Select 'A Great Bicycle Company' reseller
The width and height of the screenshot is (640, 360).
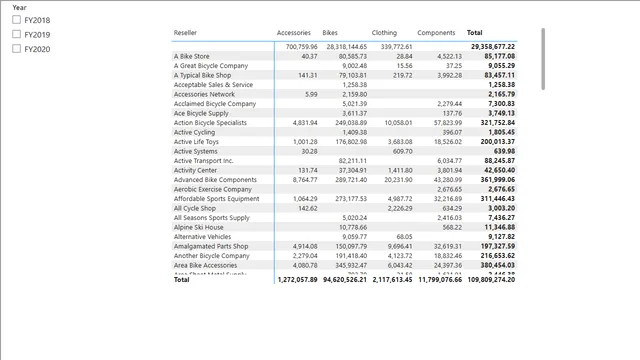click(x=211, y=66)
